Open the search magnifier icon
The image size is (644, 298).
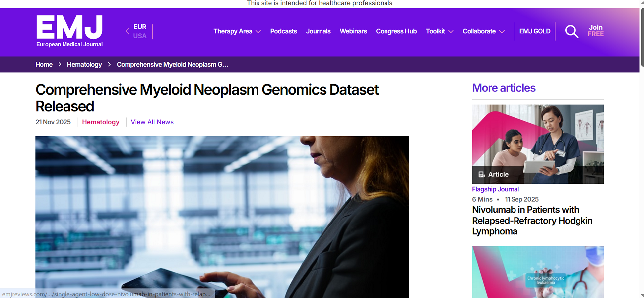[x=572, y=32]
